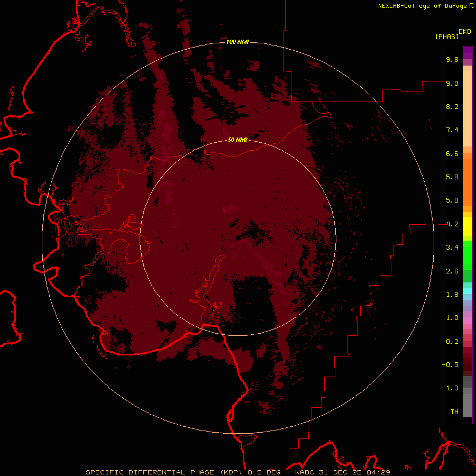The image size is (476, 476).
Task: Click the 5.8 legend value
Action: [452, 177]
